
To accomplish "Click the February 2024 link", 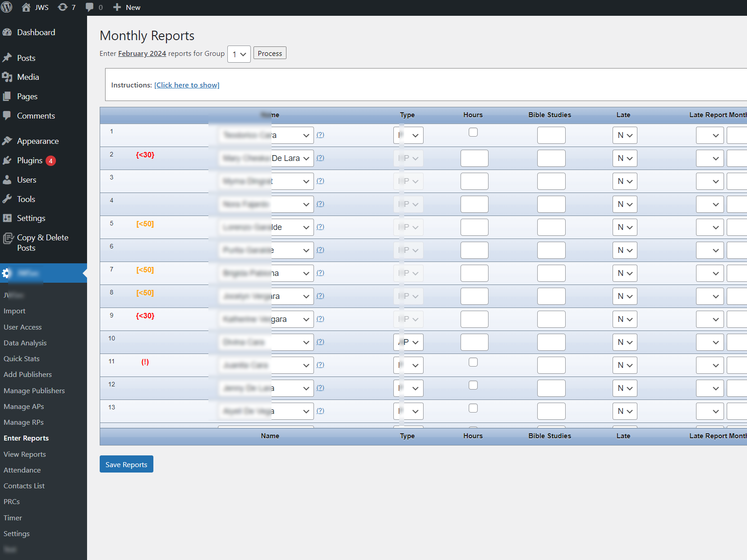I will point(142,54).
